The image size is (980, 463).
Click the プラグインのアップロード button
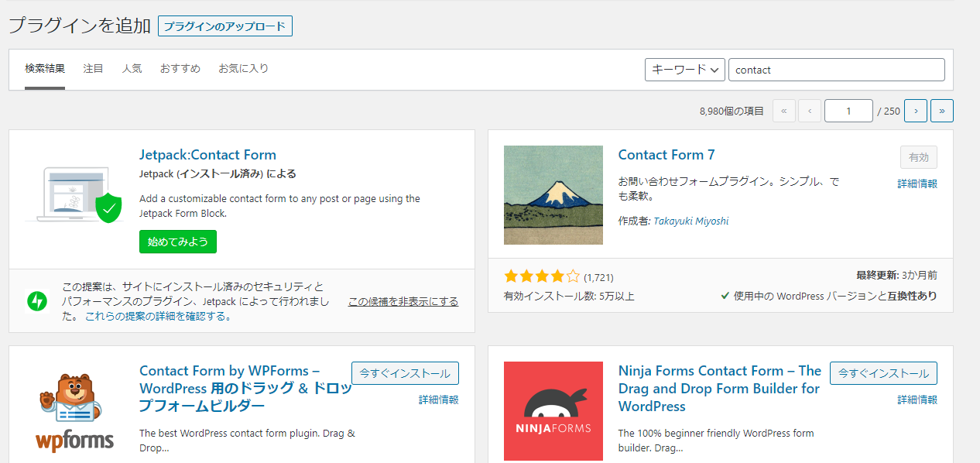click(x=224, y=26)
